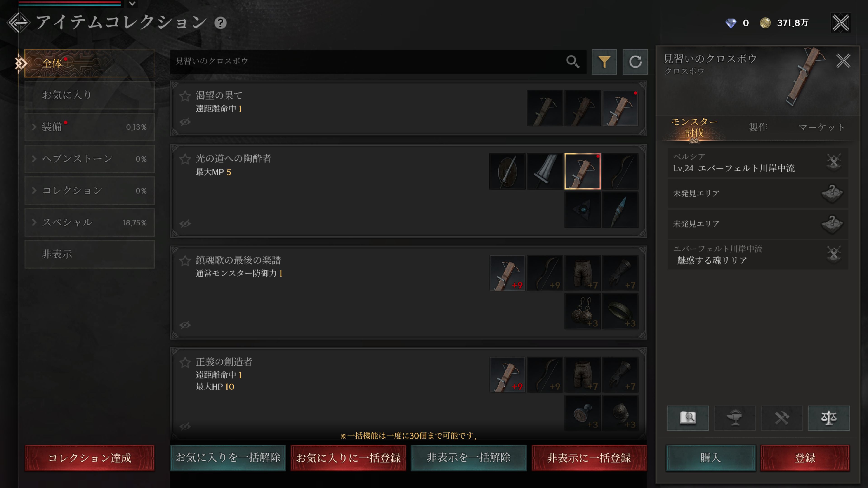Viewport: 868px width, 488px height.
Task: Click the refresh reset icon
Action: click(x=635, y=62)
